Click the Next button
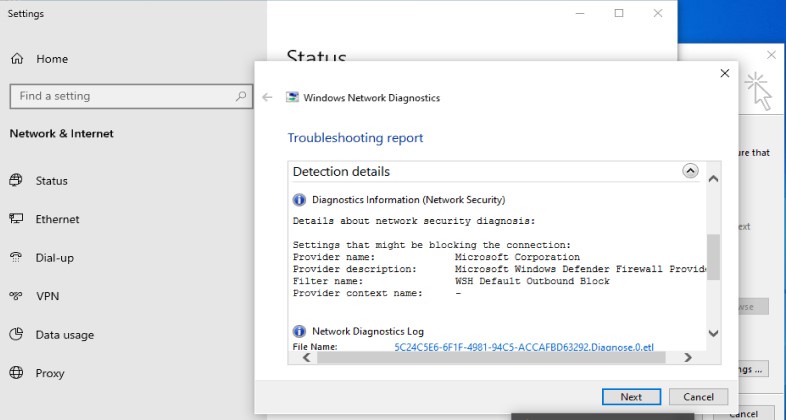 631,397
